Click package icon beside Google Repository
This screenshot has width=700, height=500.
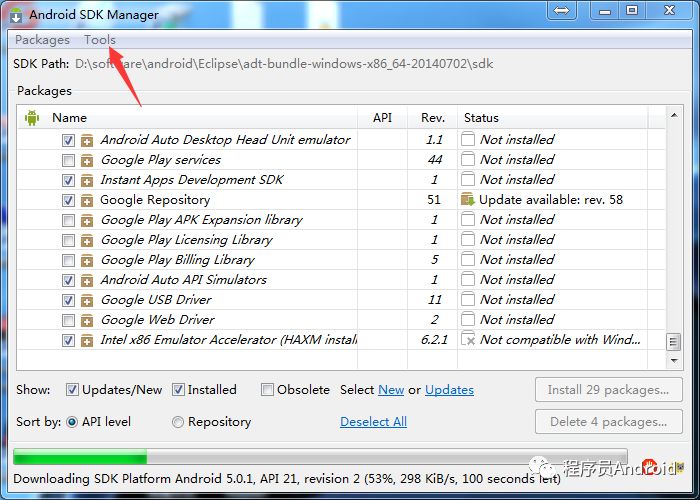click(x=87, y=201)
